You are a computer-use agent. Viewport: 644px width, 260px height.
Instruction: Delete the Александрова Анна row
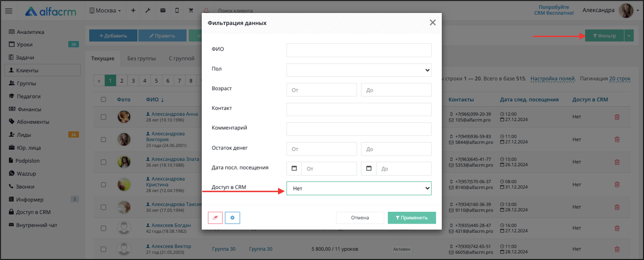[x=617, y=117]
